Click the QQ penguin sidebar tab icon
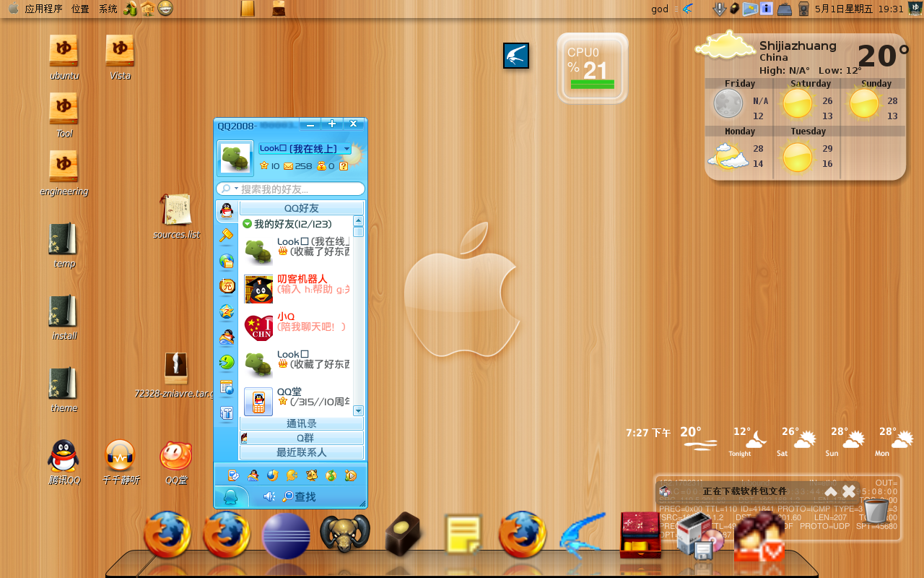The image size is (924, 578). (227, 211)
